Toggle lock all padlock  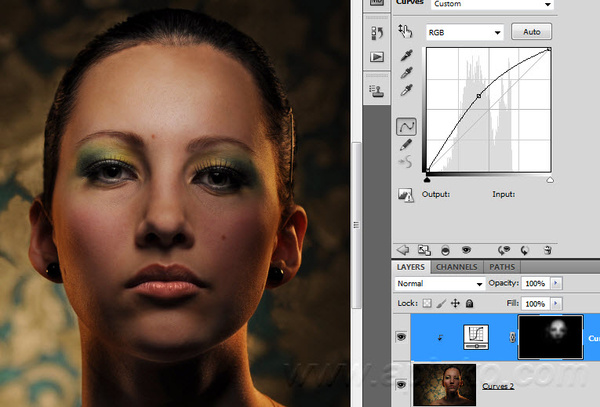click(470, 303)
